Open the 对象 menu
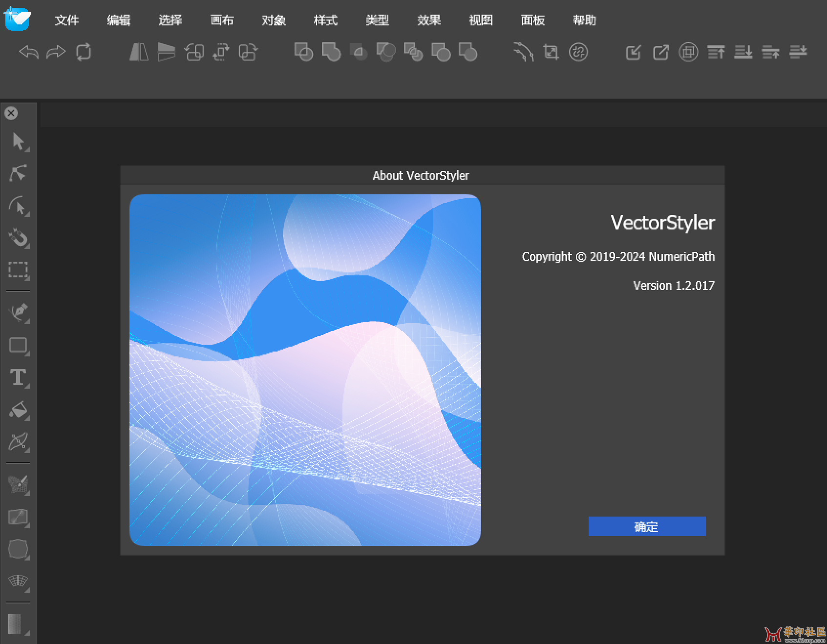Viewport: 827px width, 644px height. click(x=274, y=20)
